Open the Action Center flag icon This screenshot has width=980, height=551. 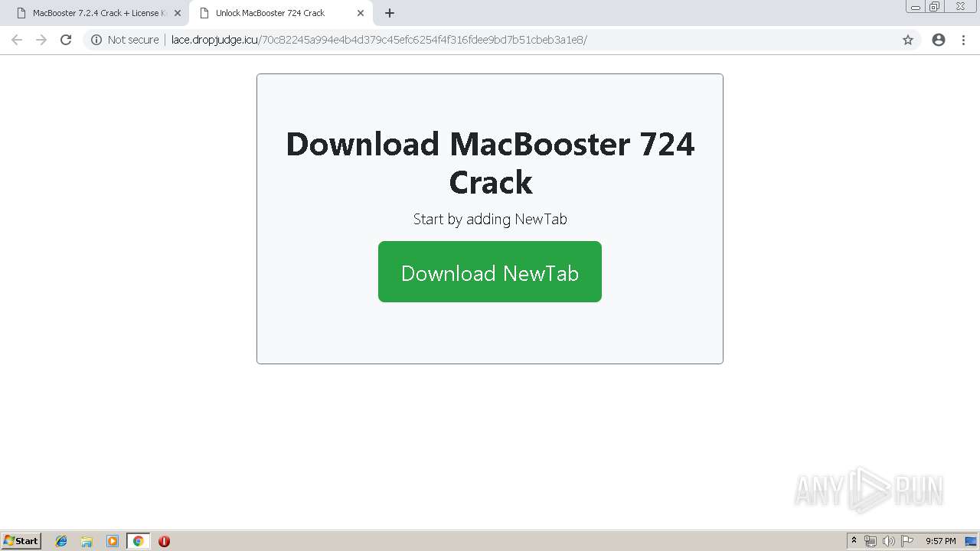point(907,541)
